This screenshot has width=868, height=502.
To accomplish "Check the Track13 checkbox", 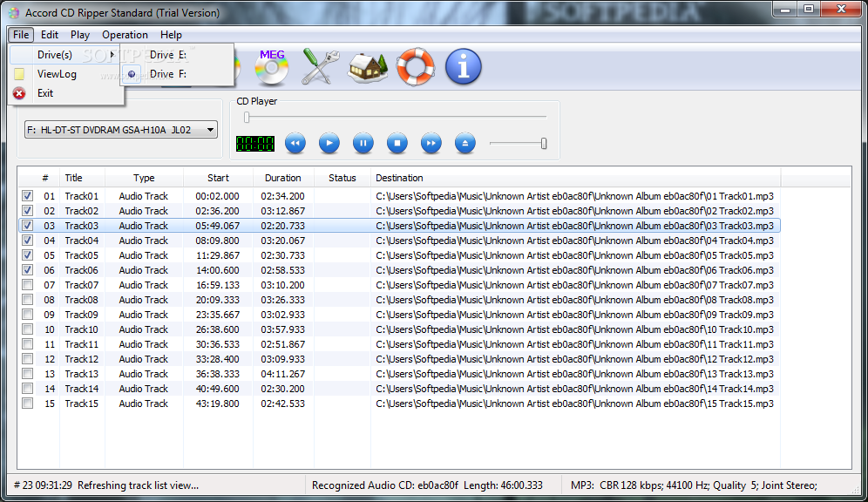I will click(27, 374).
